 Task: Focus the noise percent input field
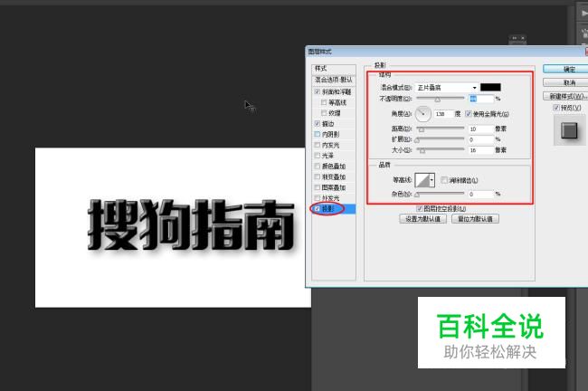tap(481, 194)
